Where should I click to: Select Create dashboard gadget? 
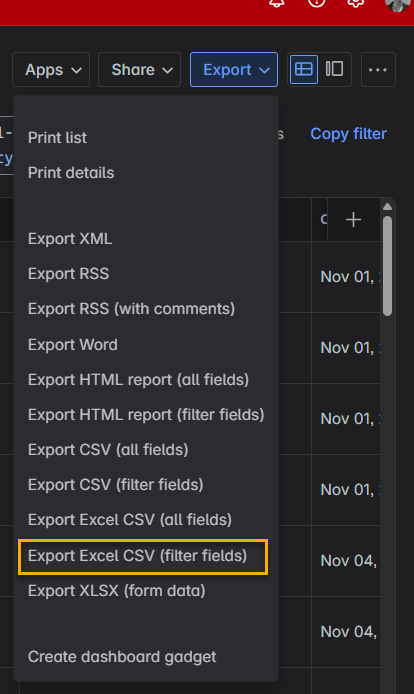[x=122, y=657]
